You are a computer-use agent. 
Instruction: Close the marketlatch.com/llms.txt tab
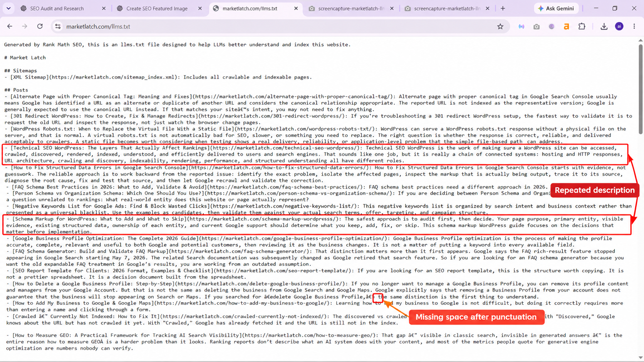coord(296,8)
